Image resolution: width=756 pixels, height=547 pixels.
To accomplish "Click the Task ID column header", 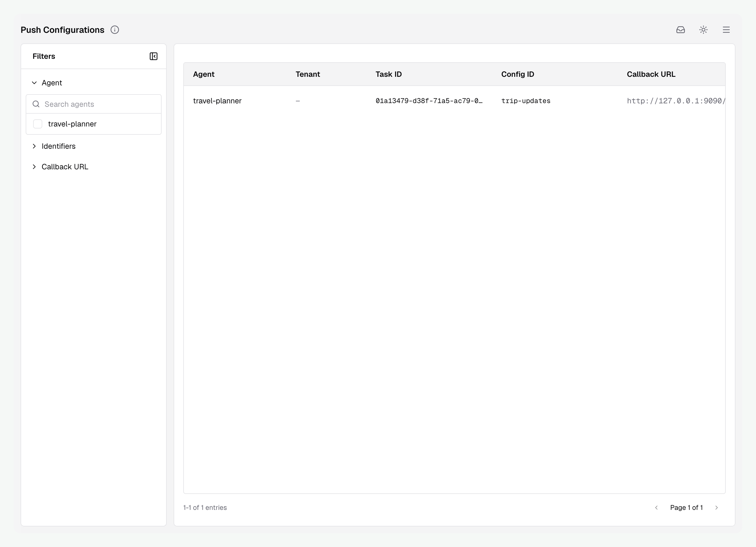I will (x=389, y=74).
